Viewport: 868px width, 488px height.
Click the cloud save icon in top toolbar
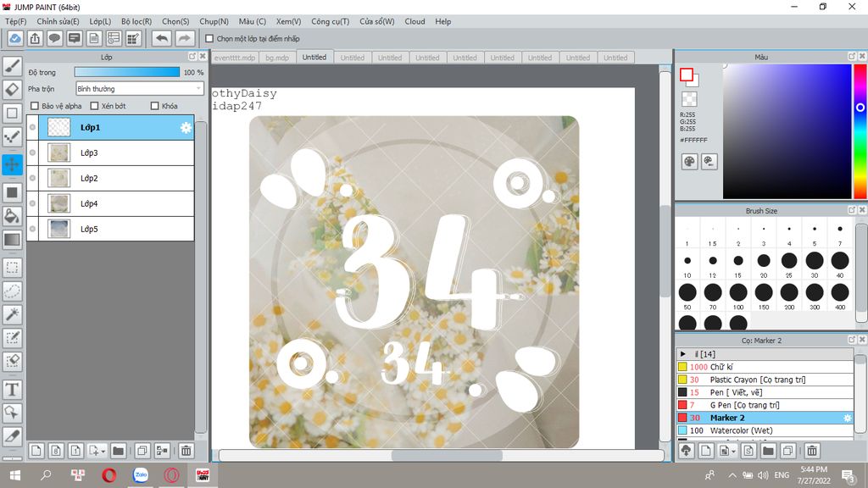click(15, 38)
